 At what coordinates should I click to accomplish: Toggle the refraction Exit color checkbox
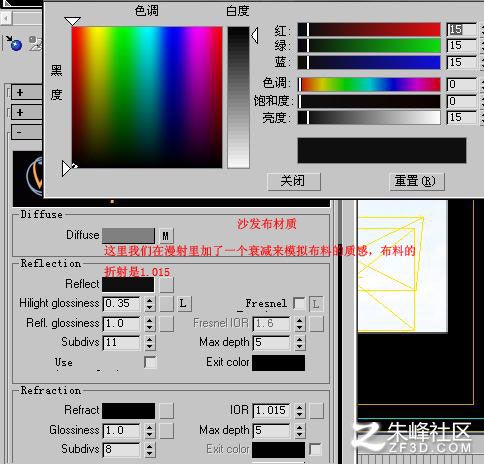pos(315,449)
